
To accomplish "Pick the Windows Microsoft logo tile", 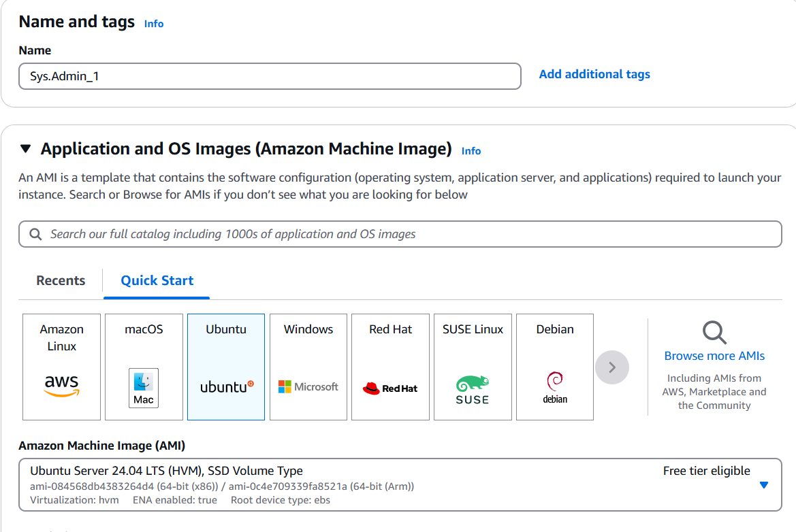I will pos(308,367).
